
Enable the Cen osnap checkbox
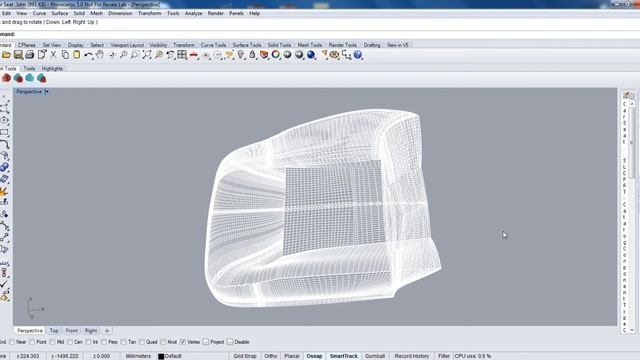(70, 342)
